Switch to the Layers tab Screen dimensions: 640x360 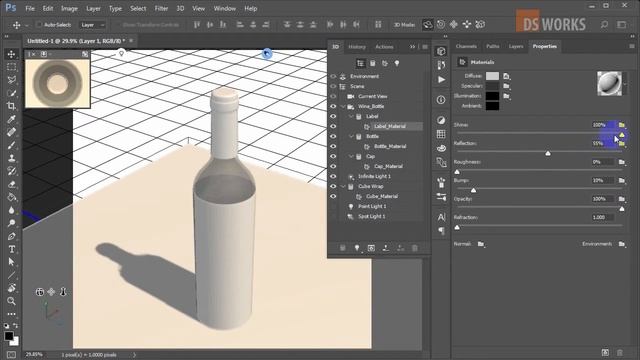coord(516,47)
